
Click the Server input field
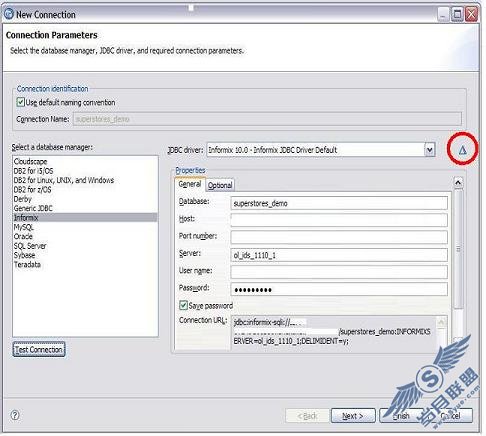click(x=339, y=255)
